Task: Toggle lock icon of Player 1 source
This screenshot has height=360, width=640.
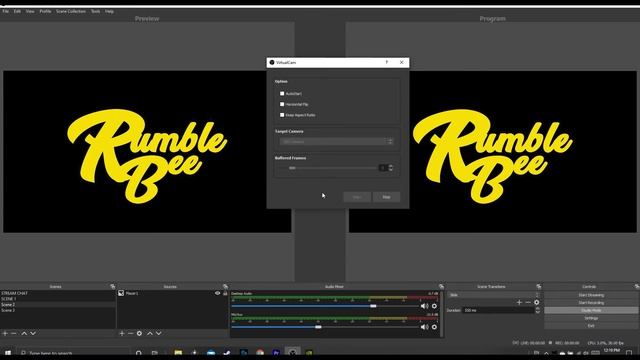Action: tap(225, 293)
